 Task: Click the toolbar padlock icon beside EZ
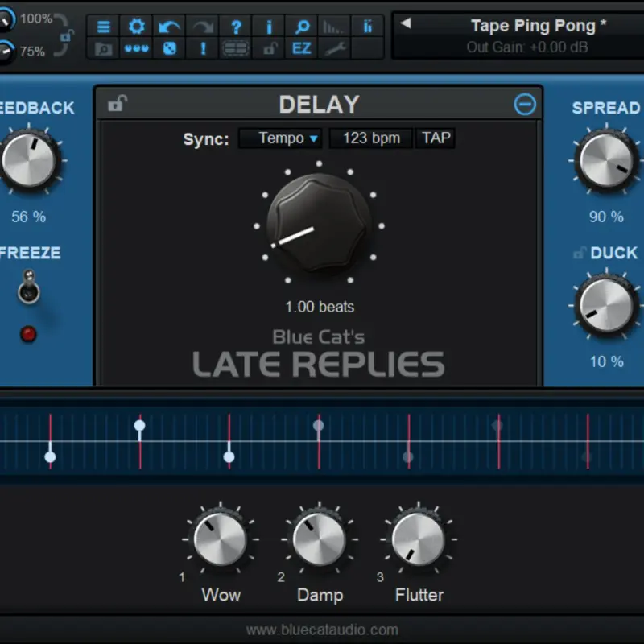pos(269,49)
